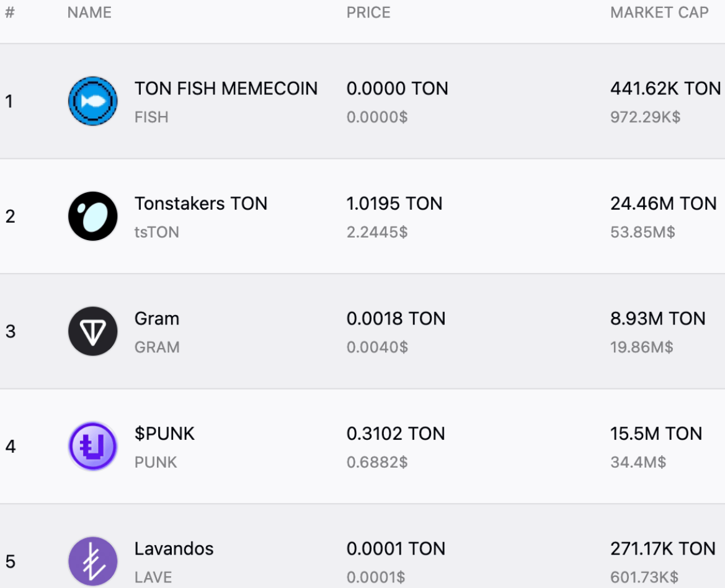Open the TON FISH MEMECOIN name link
Screen dimensions: 725x588
226,89
